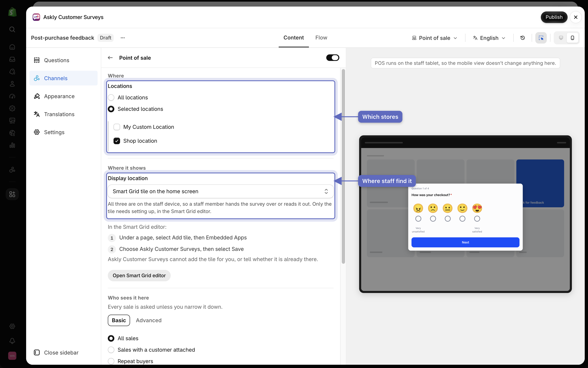Open Analytics bar chart icon

(x=12, y=145)
